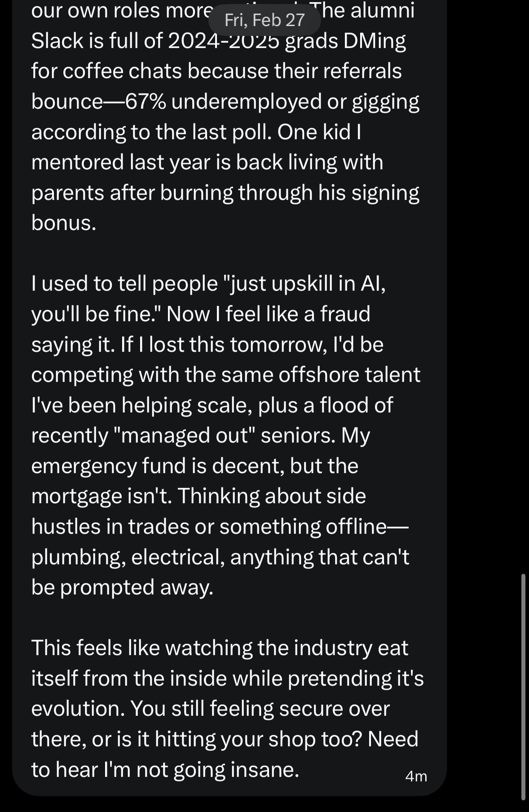Click the word "fraud" in the second paragraph
The height and width of the screenshot is (812, 529).
345,314
